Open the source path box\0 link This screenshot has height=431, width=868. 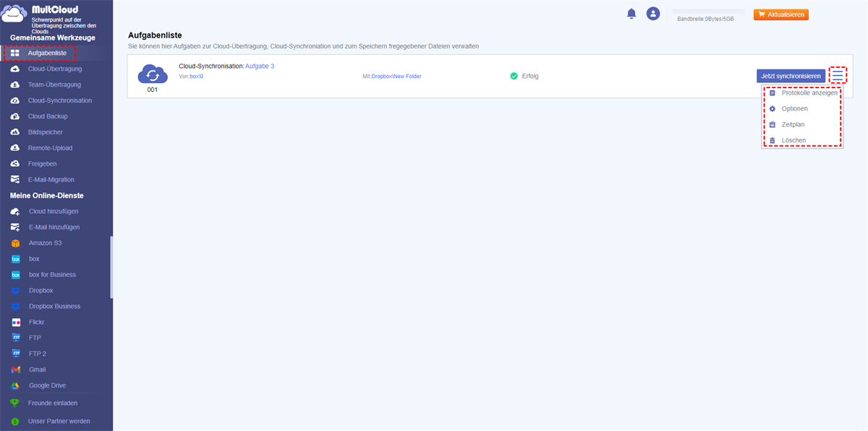197,76
